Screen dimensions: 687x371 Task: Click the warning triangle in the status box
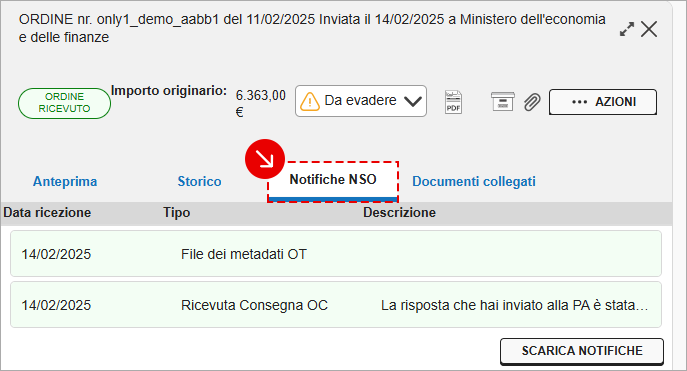click(x=310, y=101)
